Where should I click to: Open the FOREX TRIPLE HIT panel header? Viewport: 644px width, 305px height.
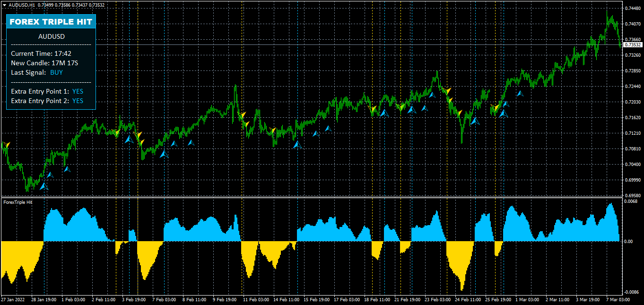51,21
